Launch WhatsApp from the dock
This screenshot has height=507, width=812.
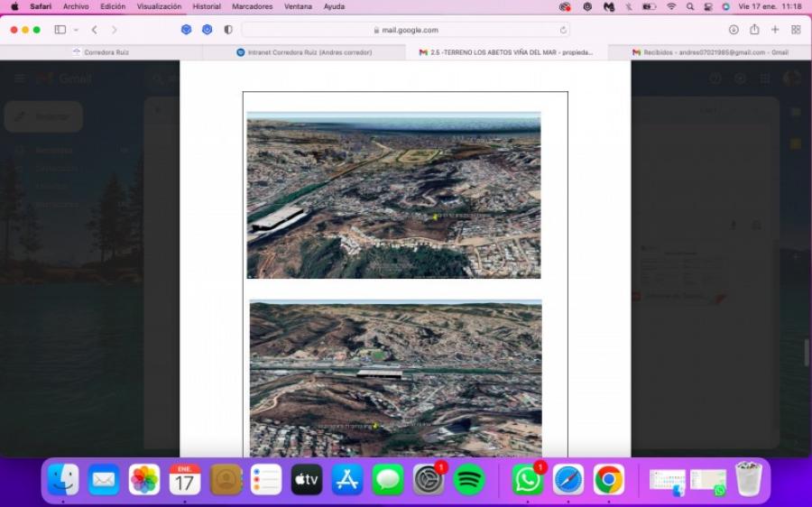coord(527,480)
